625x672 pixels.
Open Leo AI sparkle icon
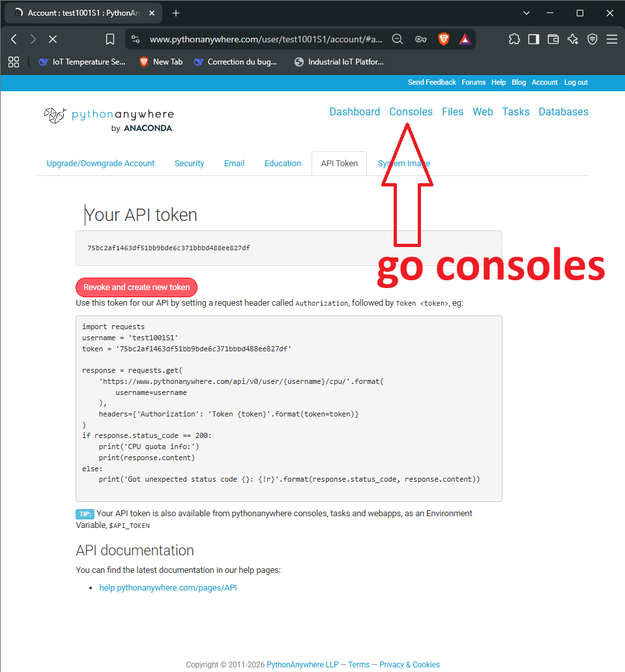(573, 39)
